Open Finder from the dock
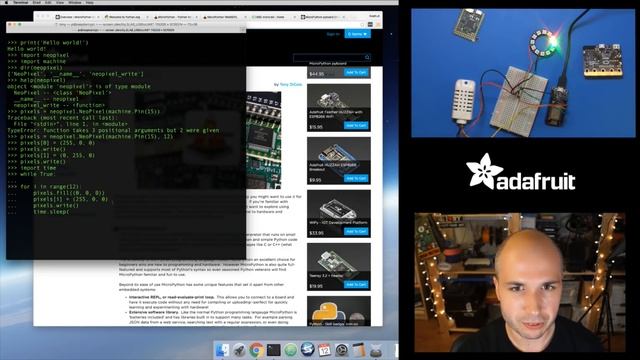Viewport: 640px width, 360px height. pyautogui.click(x=222, y=350)
